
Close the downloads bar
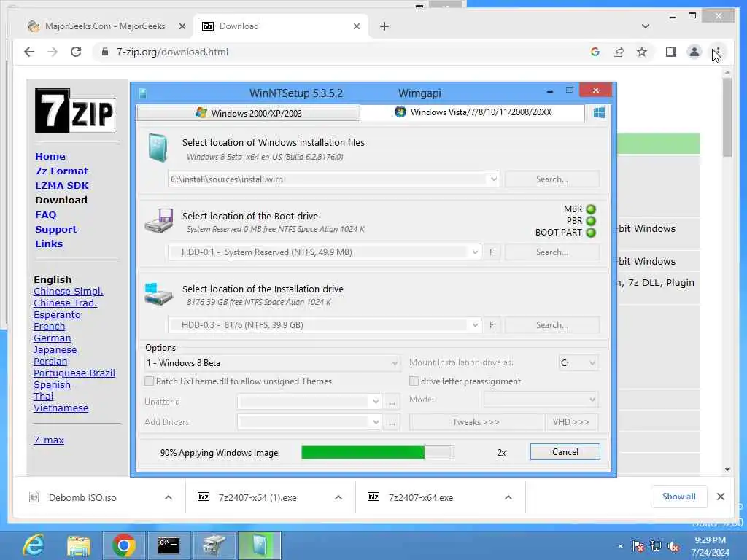(720, 497)
